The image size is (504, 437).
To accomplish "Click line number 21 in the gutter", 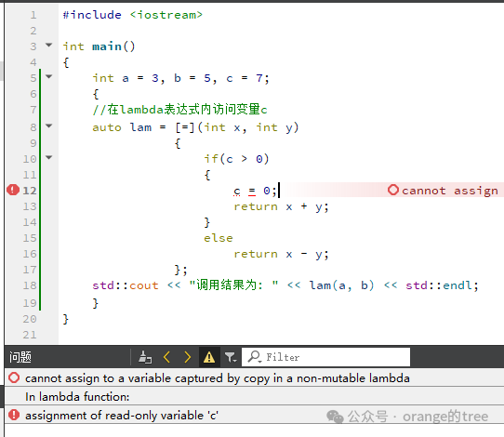I will pyautogui.click(x=30, y=335).
